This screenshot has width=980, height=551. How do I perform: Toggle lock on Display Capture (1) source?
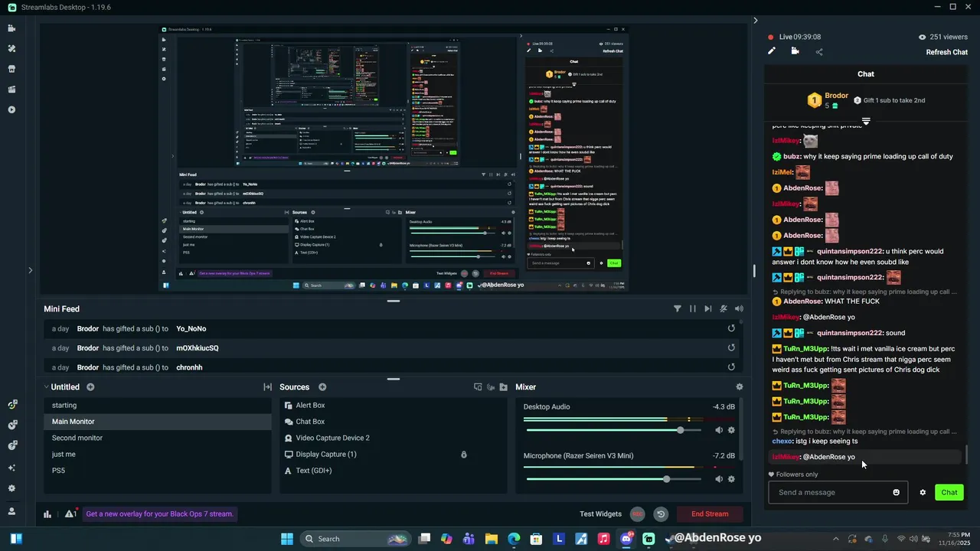[463, 455]
